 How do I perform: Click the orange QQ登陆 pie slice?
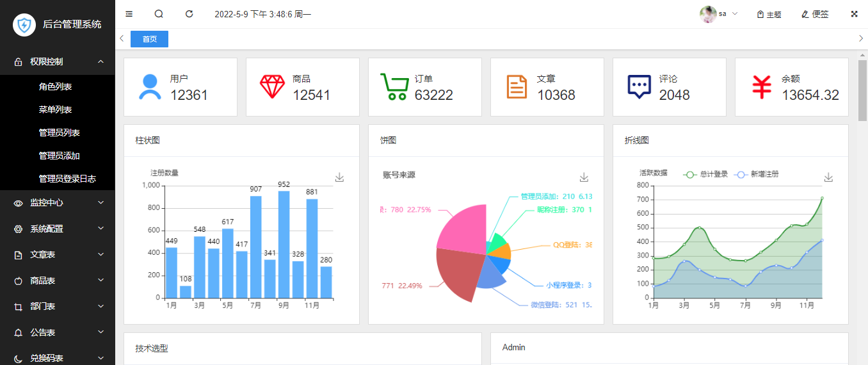[x=501, y=250]
